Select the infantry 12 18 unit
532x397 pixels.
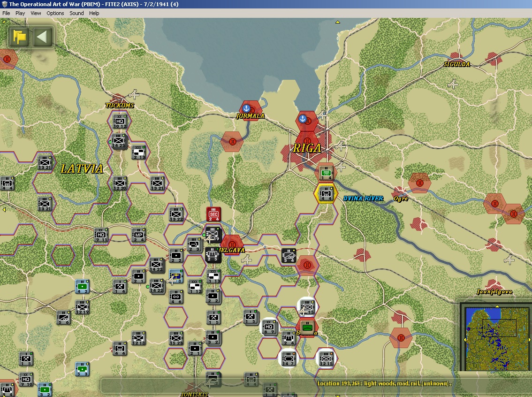point(138,338)
